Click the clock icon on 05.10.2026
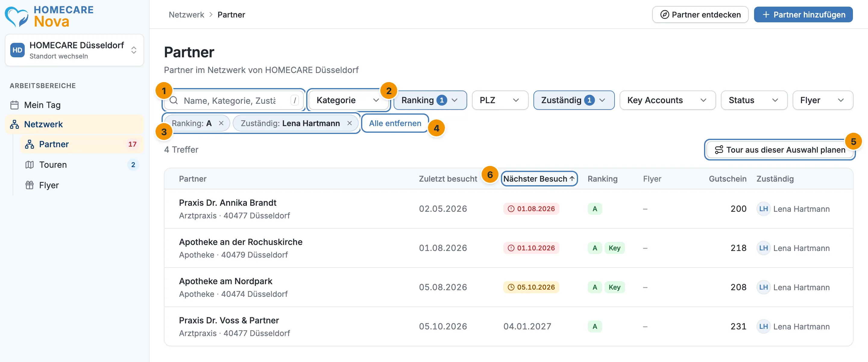868x362 pixels. 511,287
